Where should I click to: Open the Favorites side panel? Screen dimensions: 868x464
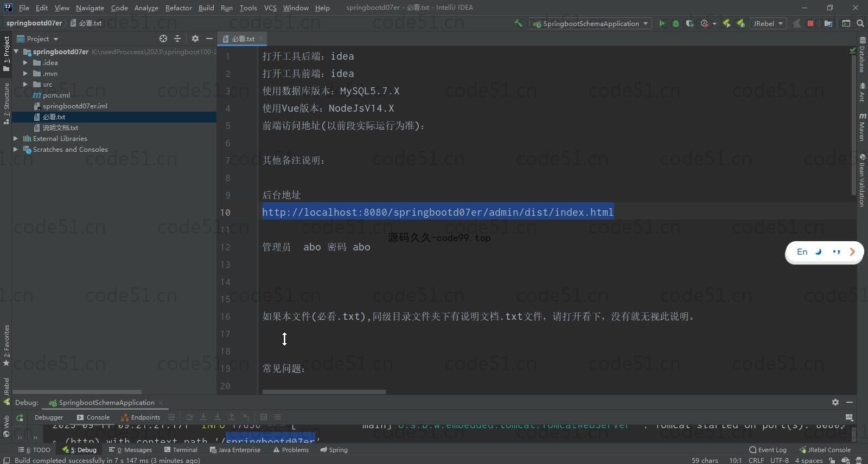[x=7, y=345]
